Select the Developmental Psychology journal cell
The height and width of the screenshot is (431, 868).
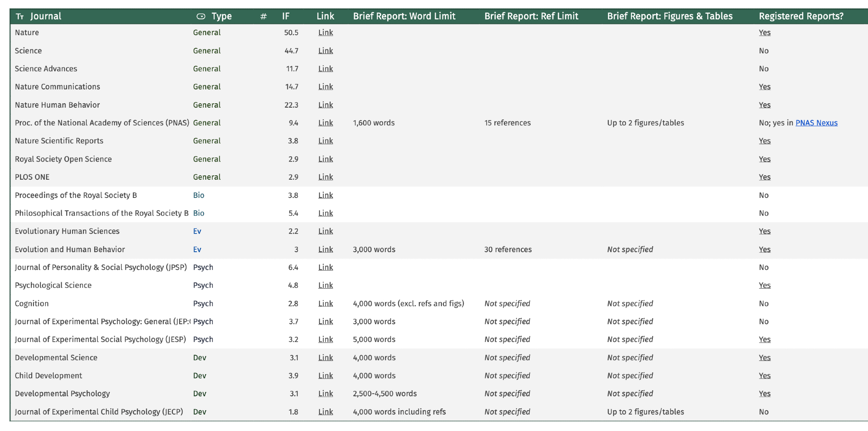coord(62,394)
